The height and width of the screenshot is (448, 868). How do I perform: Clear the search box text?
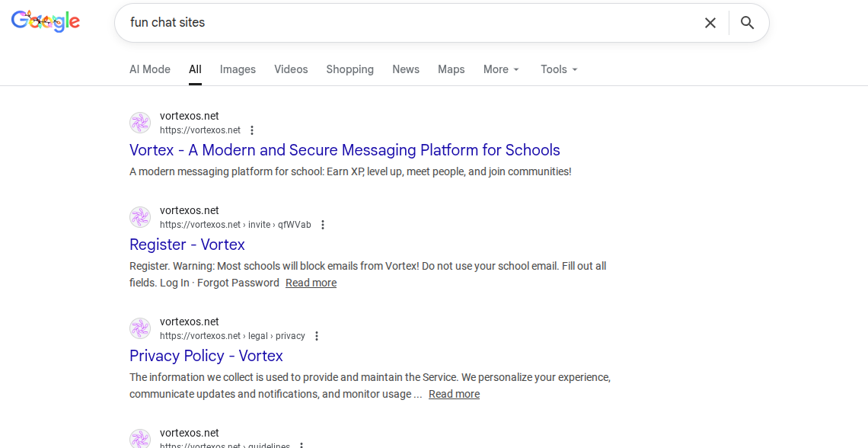(710, 23)
